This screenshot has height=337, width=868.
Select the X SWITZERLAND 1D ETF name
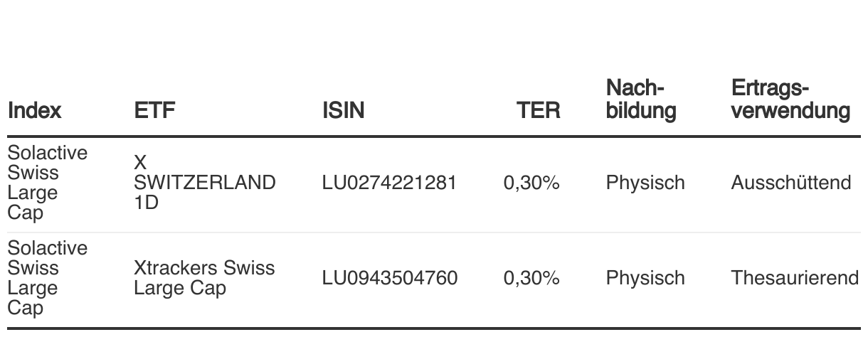click(204, 183)
